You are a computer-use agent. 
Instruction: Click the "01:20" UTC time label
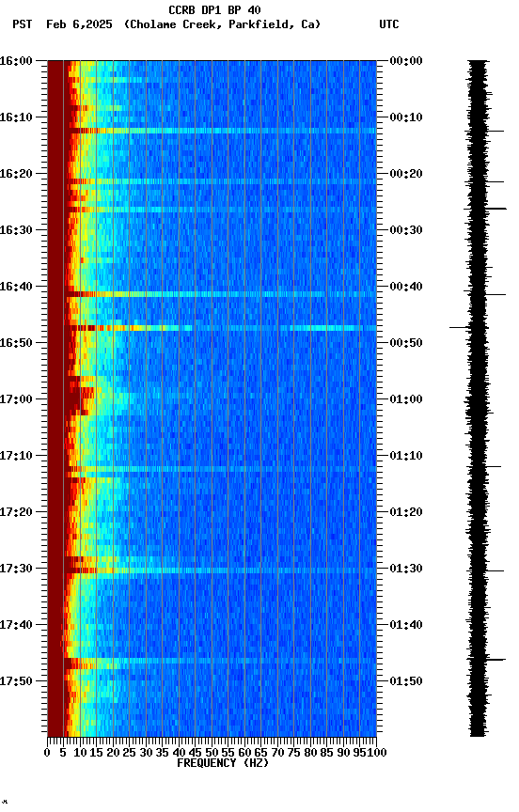click(x=406, y=513)
